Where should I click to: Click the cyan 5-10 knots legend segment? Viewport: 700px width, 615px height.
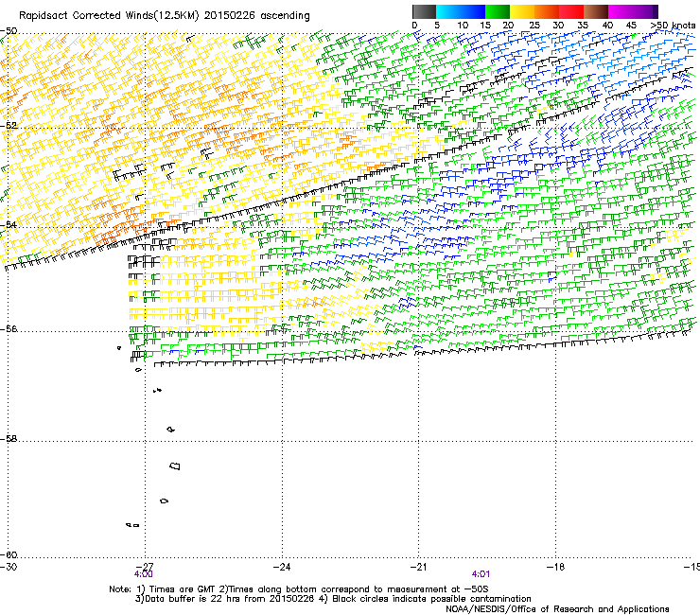[448, 11]
